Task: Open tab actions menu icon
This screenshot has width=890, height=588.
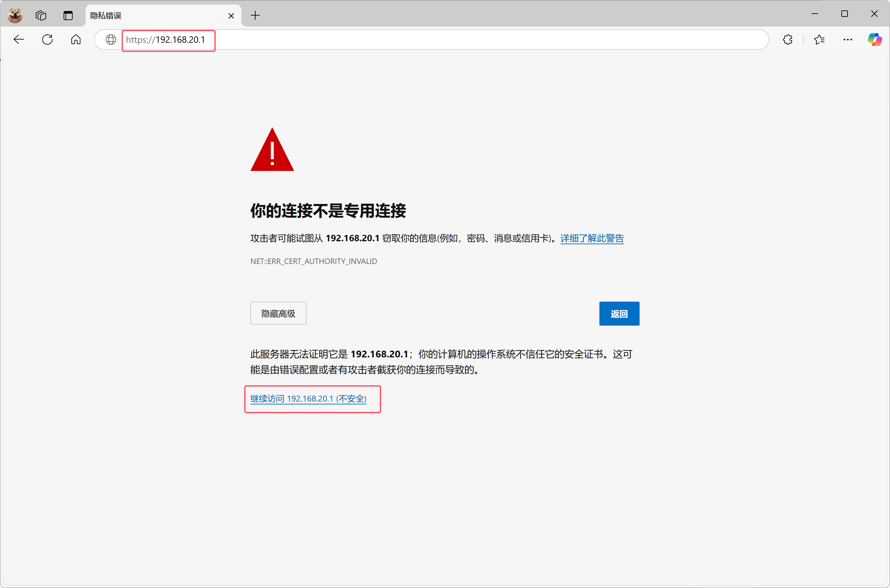Action: [68, 15]
